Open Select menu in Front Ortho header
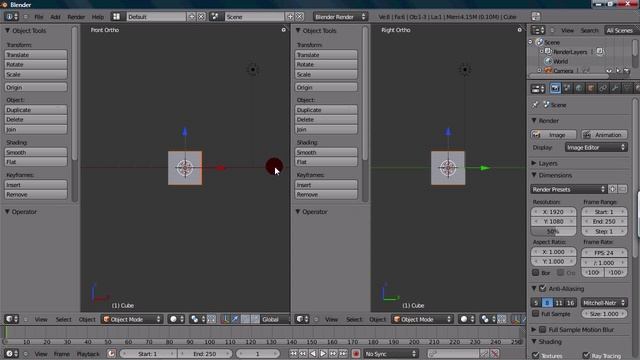640x360 pixels. point(64,319)
